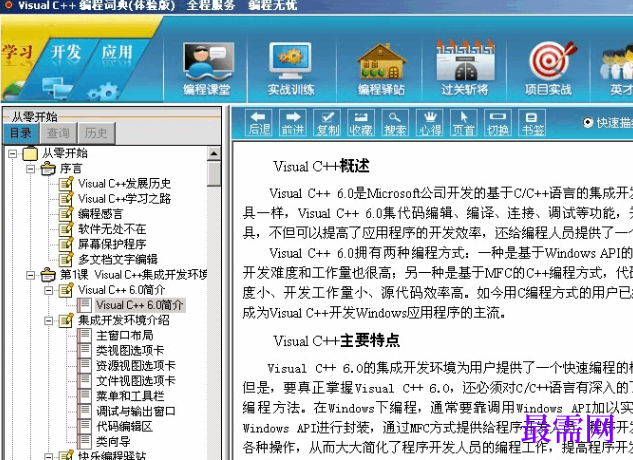This screenshot has width=633, height=460.
Task: Select highlighted Visual C++ 6.0简介 leaf page
Action: tap(140, 305)
